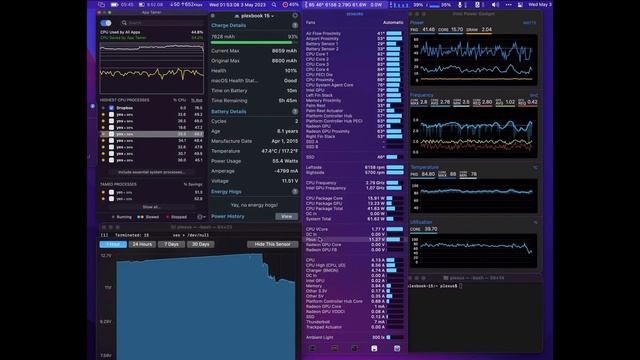Open the Automatic fans mode dropdown
This screenshot has height=360, width=640.
click(x=393, y=22)
